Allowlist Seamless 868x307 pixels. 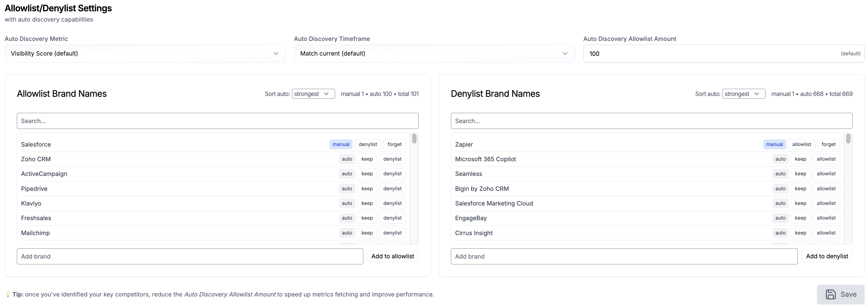coord(826,174)
